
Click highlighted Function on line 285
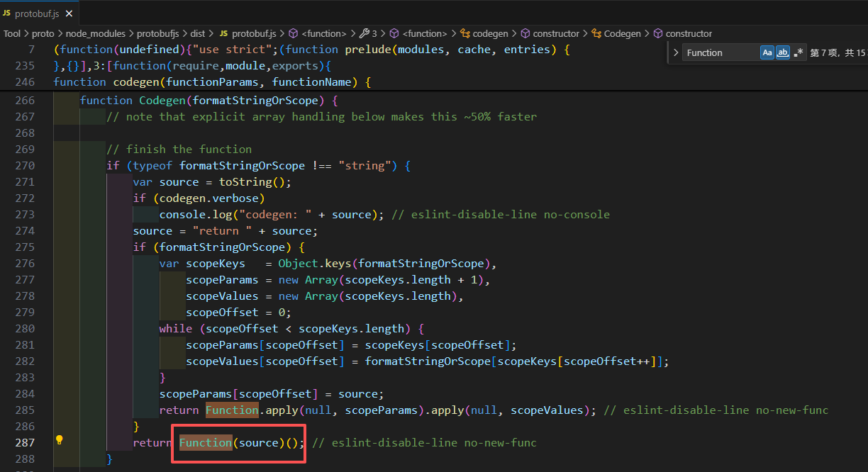coord(232,410)
